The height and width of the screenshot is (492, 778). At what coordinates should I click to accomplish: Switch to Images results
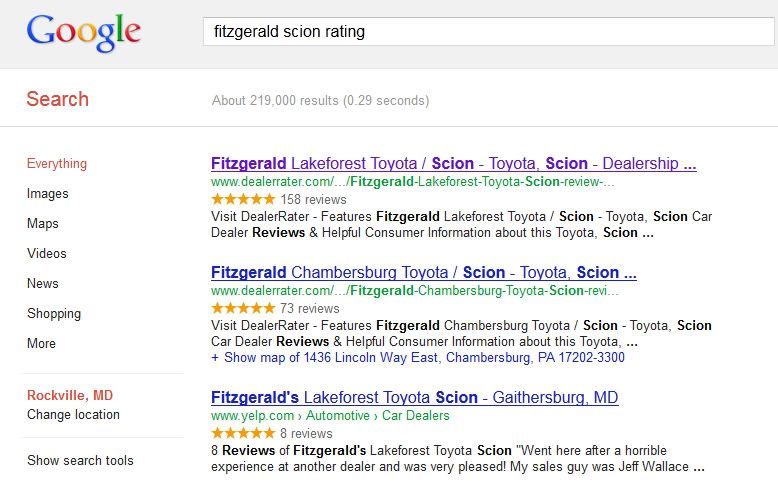coord(48,194)
